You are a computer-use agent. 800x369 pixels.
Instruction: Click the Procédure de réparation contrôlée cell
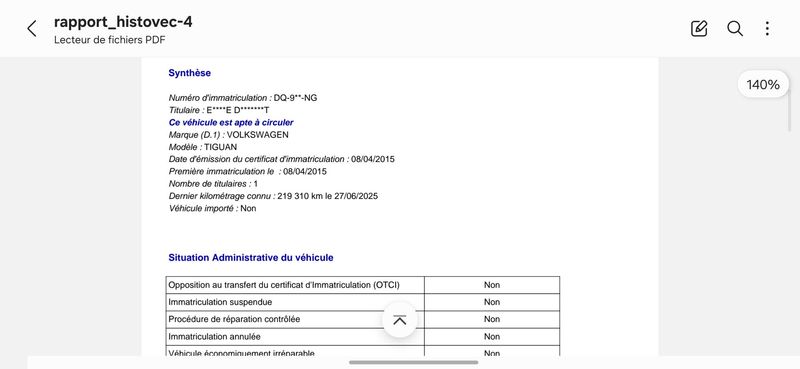click(295, 319)
